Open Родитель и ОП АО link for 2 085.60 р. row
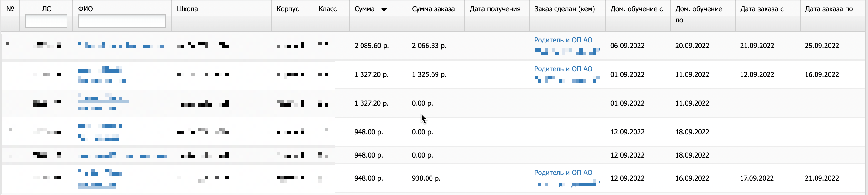Image resolution: width=868 pixels, height=195 pixels. [563, 40]
